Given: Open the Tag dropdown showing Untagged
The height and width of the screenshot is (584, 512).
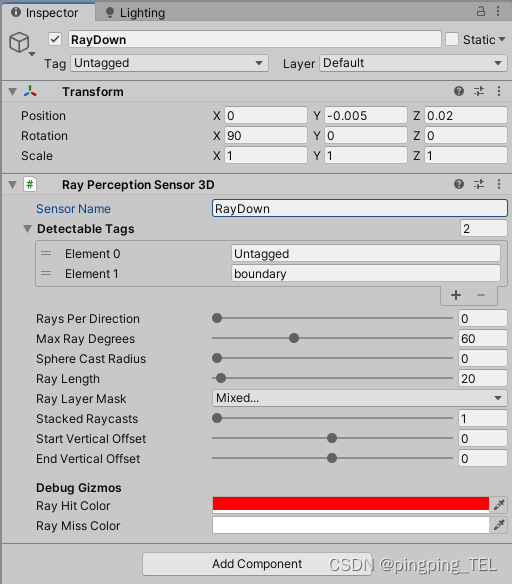Looking at the screenshot, I should [169, 63].
